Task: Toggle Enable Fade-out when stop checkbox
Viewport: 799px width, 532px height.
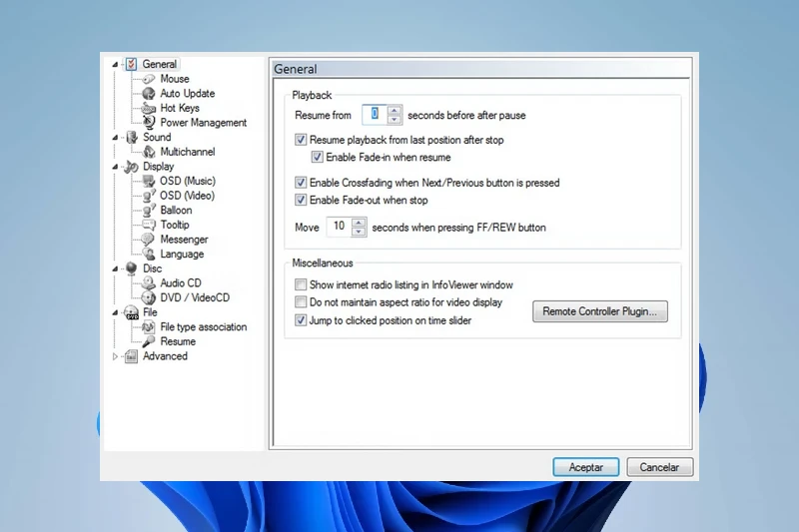Action: click(301, 200)
